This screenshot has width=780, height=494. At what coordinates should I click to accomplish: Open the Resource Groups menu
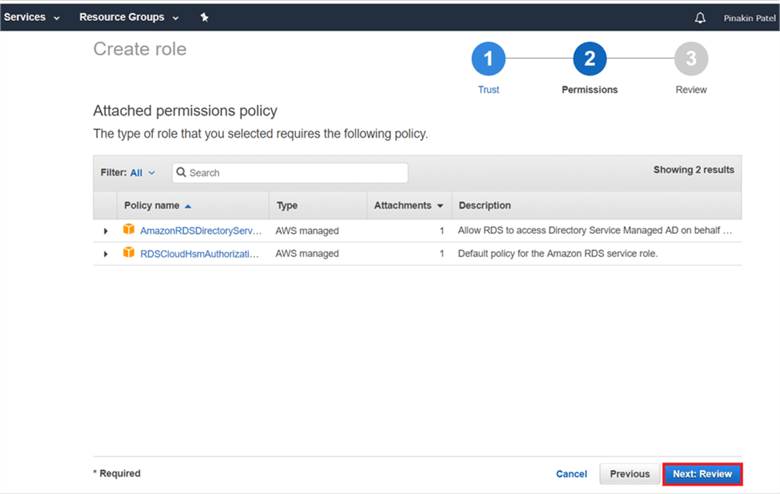(x=128, y=17)
